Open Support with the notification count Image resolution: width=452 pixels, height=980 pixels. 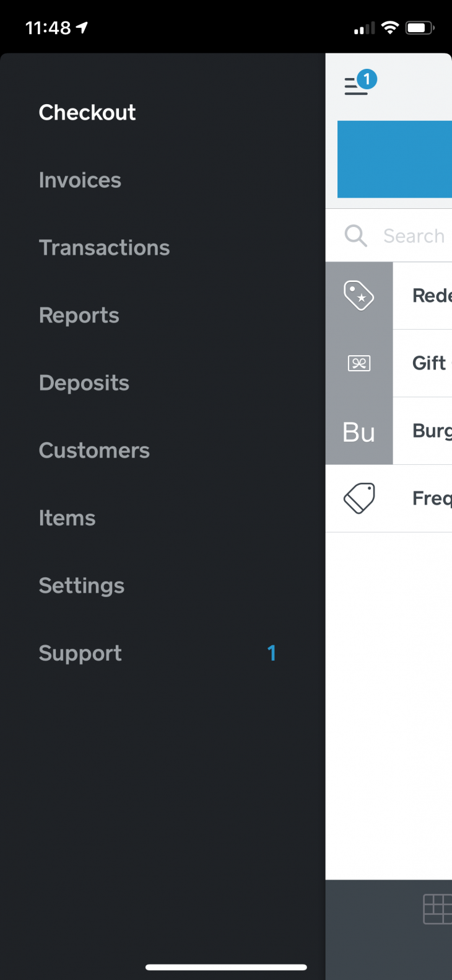pyautogui.click(x=80, y=653)
